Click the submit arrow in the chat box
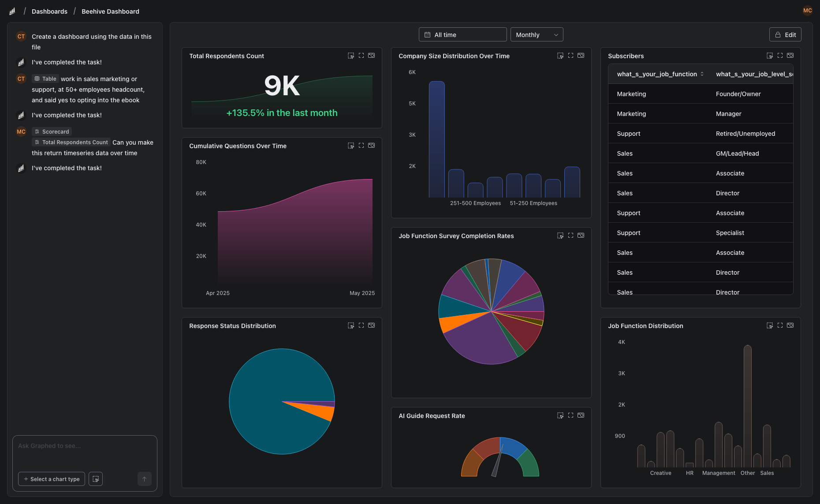Image resolution: width=820 pixels, height=504 pixels. click(x=144, y=479)
